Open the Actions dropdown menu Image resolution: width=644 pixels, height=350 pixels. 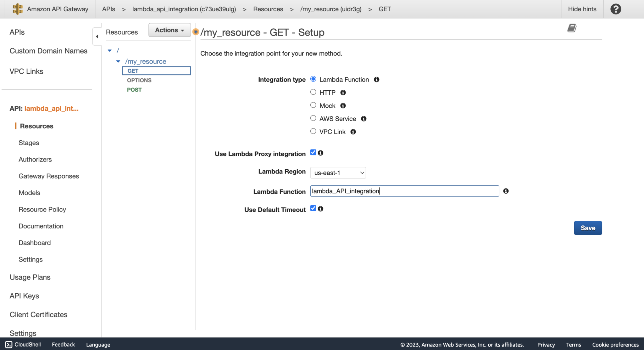tap(169, 30)
